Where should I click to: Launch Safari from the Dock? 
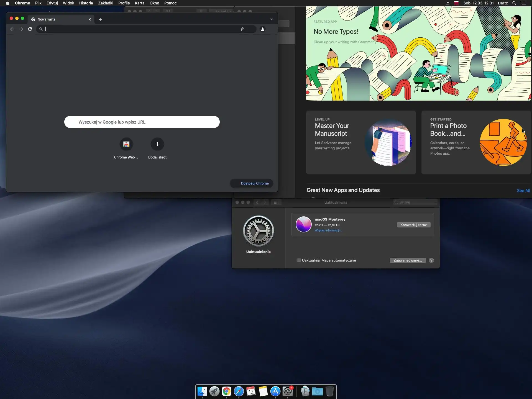click(x=239, y=391)
